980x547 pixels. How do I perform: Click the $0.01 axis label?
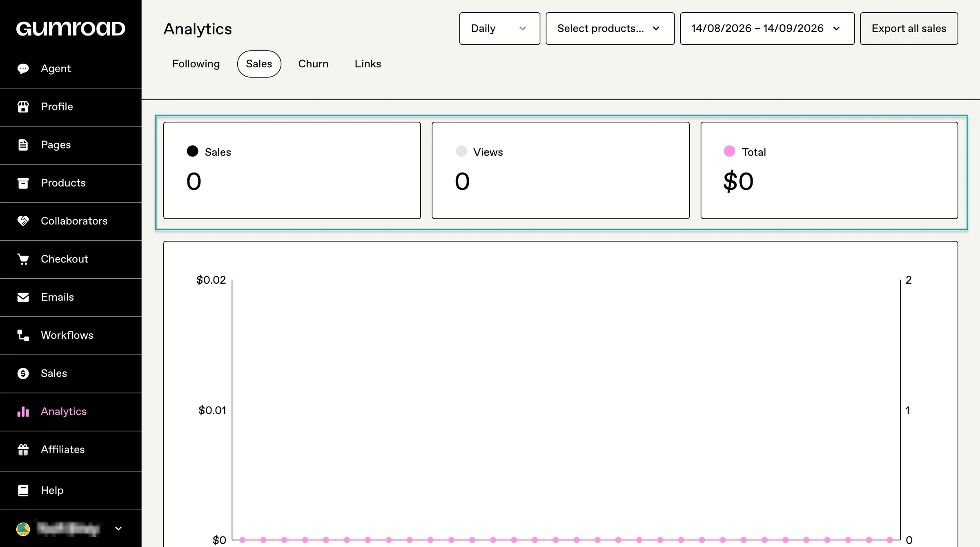tap(212, 410)
